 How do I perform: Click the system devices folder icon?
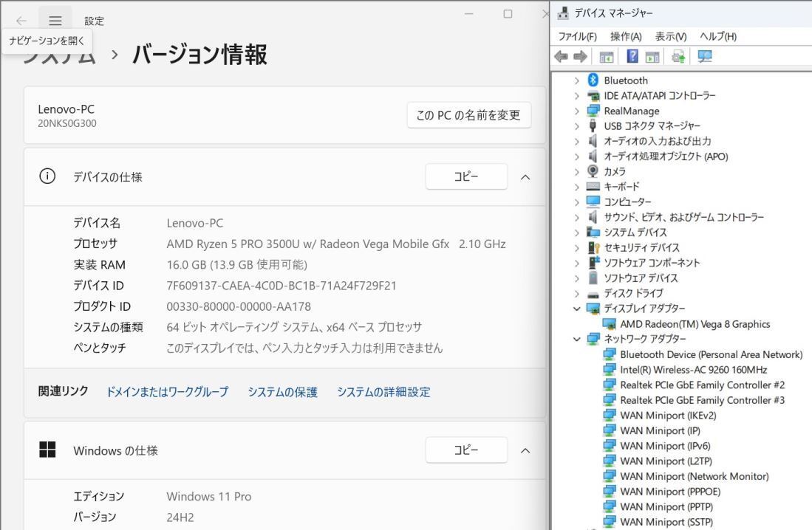coord(593,232)
